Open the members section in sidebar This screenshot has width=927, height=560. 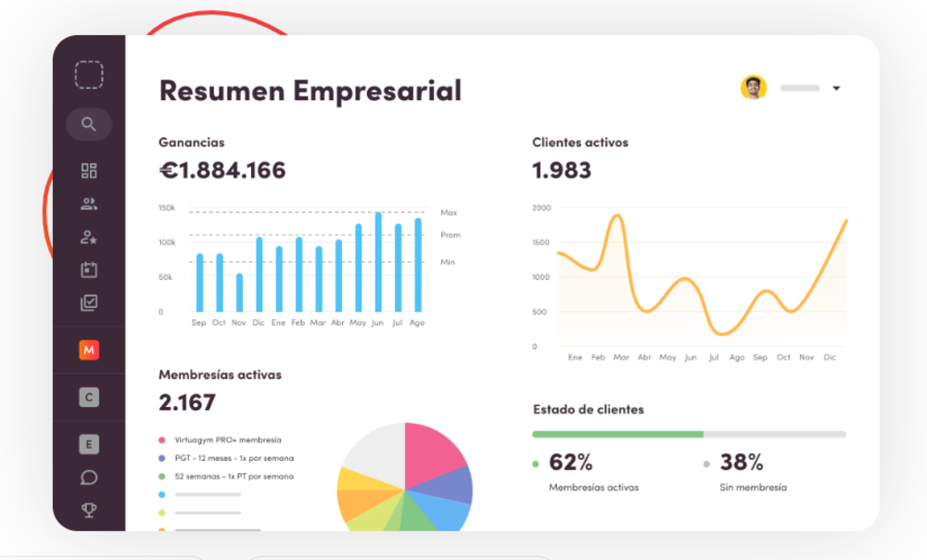(89, 203)
